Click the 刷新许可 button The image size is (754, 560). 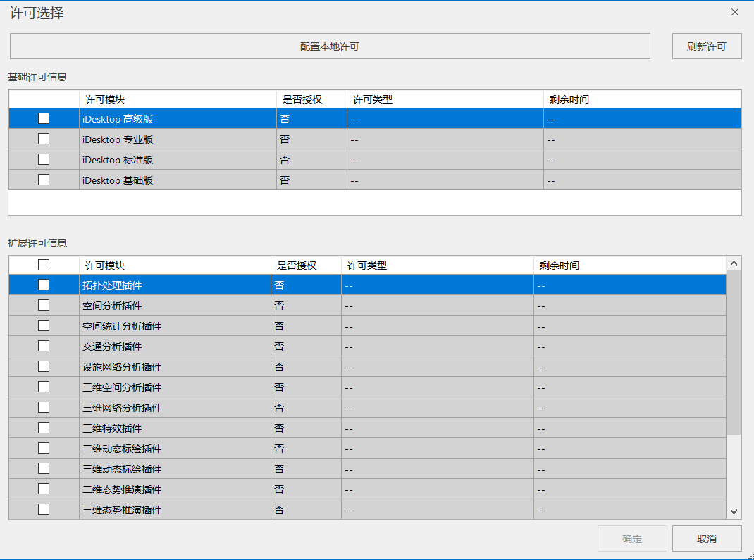(x=706, y=46)
